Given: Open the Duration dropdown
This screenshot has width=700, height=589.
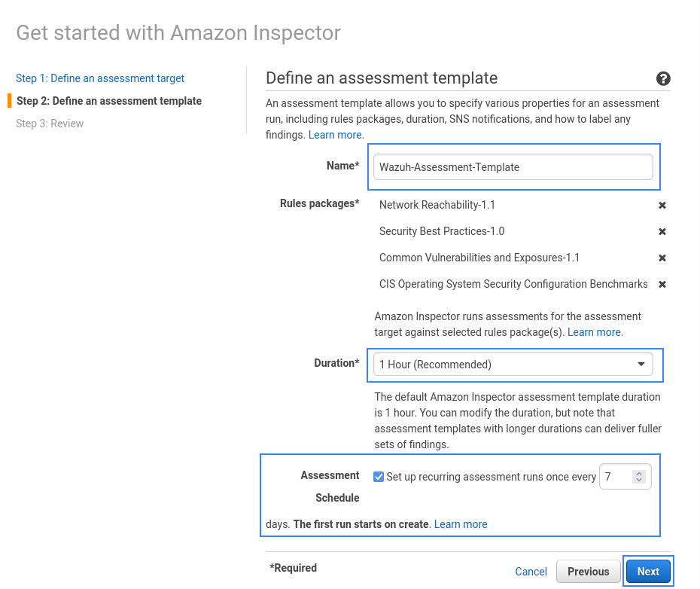Looking at the screenshot, I should pyautogui.click(x=513, y=365).
